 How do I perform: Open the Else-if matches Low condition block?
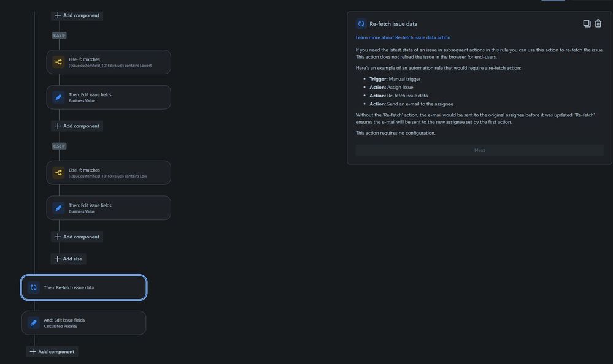[x=107, y=172]
